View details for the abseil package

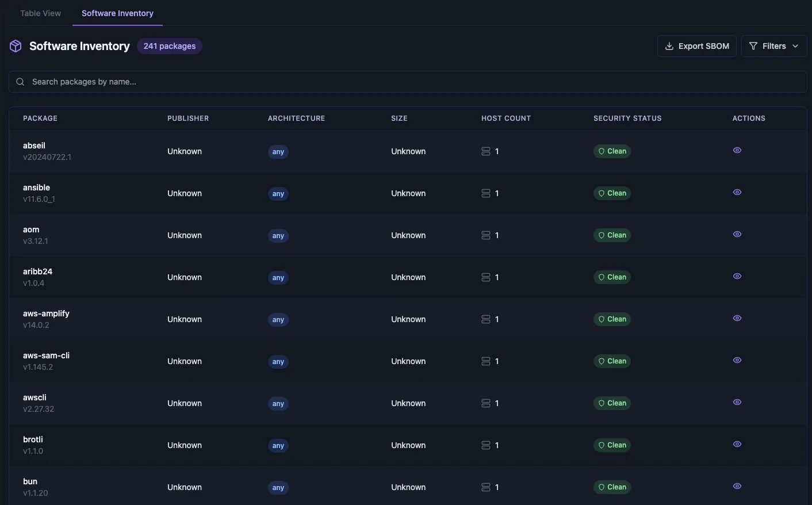tap(737, 150)
